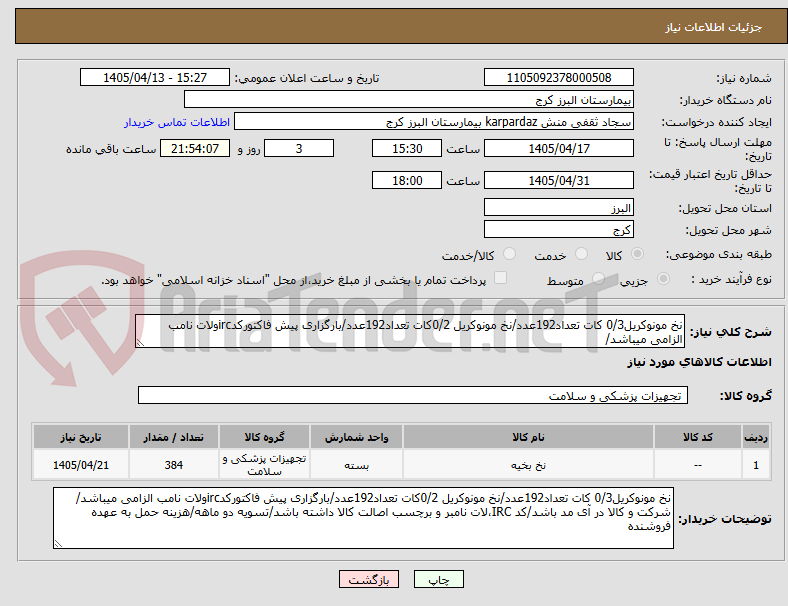Click the deadline time field 15:30
This screenshot has height=606, width=788.
(407, 148)
